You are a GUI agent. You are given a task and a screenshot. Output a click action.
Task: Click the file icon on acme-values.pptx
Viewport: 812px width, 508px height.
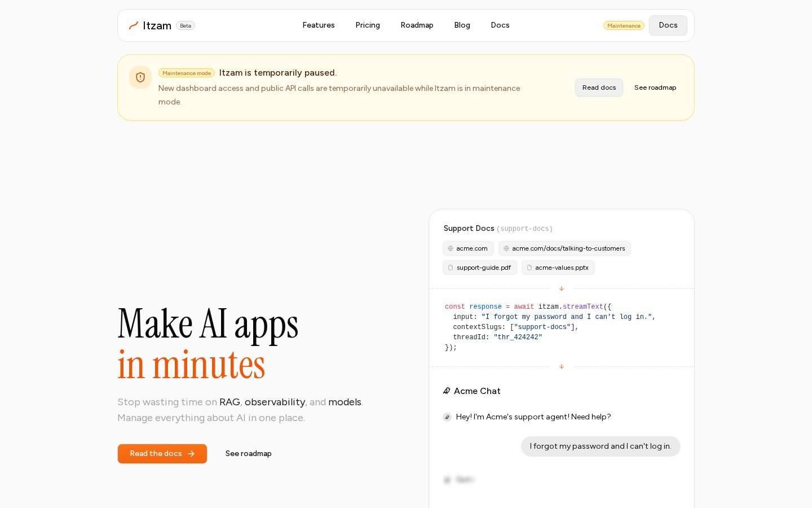pyautogui.click(x=529, y=268)
